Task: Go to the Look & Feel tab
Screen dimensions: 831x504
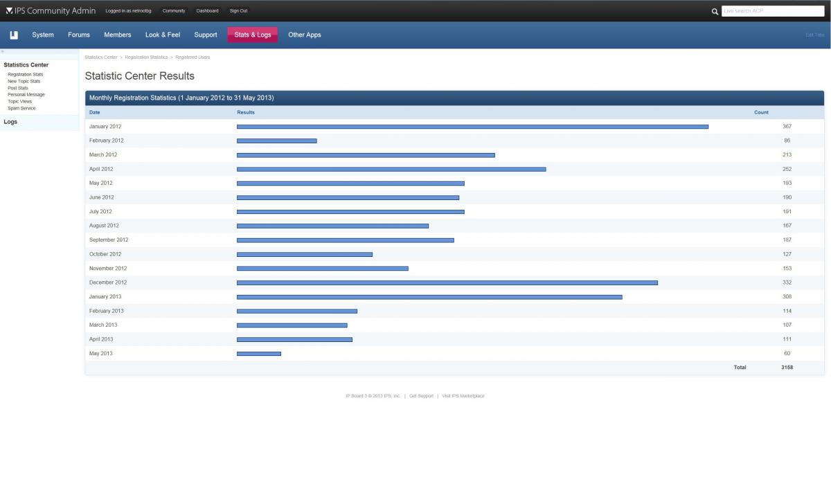Action: pyautogui.click(x=163, y=35)
